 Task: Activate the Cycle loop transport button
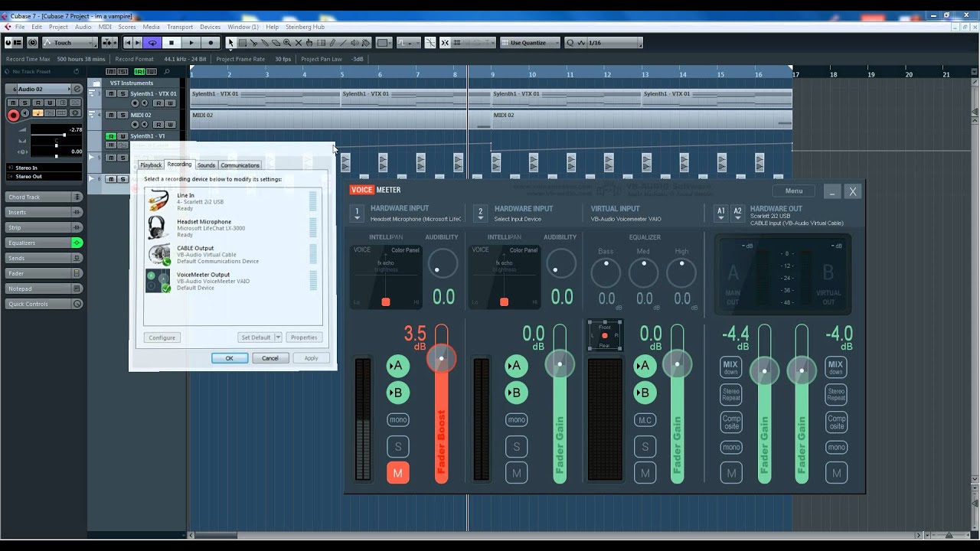pyautogui.click(x=152, y=43)
